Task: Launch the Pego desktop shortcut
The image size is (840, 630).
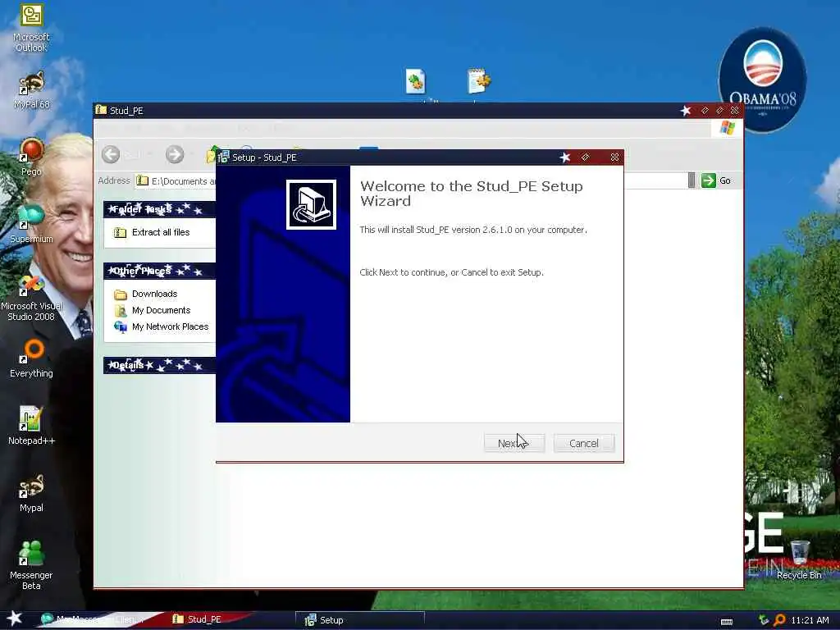Action: coord(31,157)
